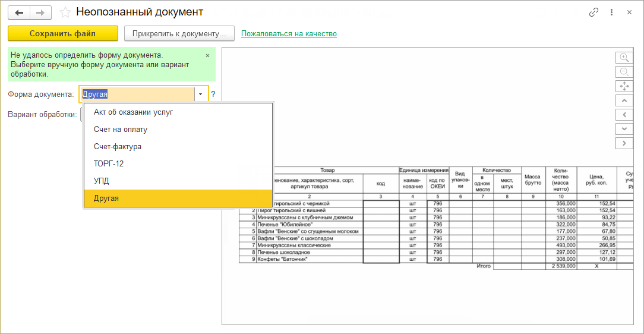Go back with the left arrow button
Screen dimensions: 644x334
point(19,12)
